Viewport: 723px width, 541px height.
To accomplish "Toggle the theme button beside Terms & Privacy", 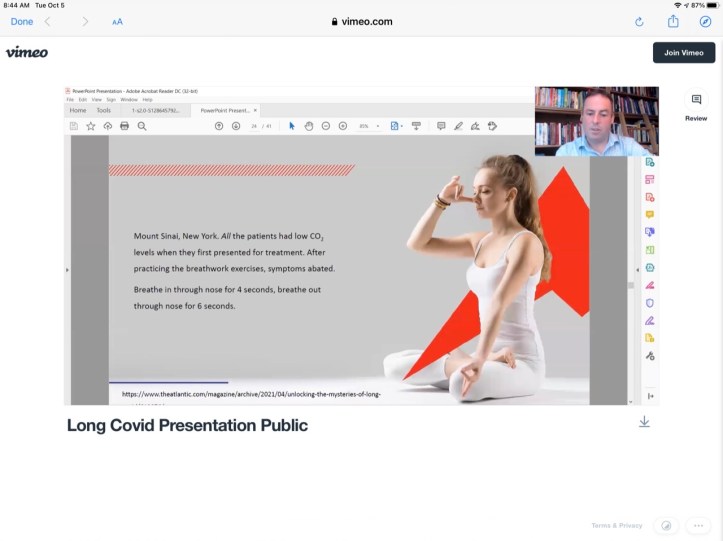I will 666,525.
